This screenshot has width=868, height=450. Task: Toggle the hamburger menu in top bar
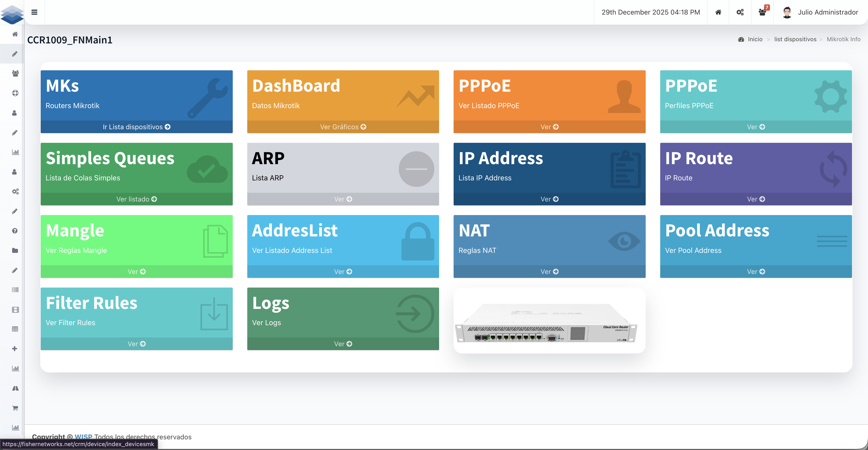tap(34, 12)
